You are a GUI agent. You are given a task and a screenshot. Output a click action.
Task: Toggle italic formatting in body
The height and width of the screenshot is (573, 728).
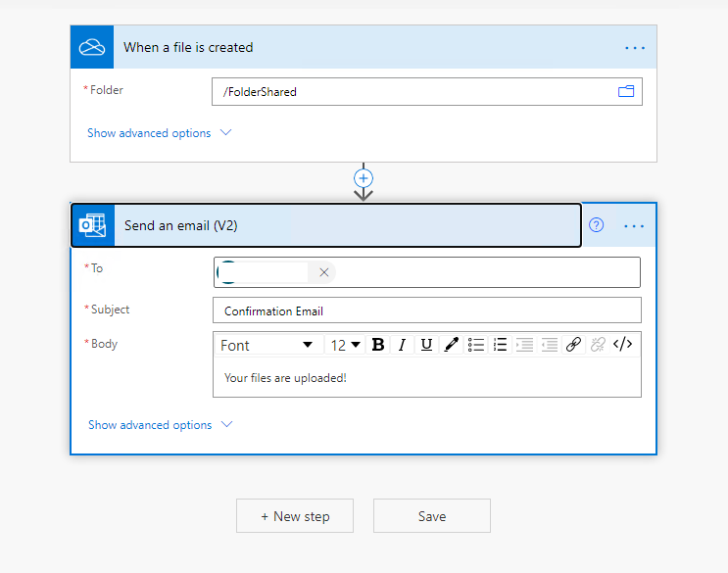pyautogui.click(x=402, y=345)
